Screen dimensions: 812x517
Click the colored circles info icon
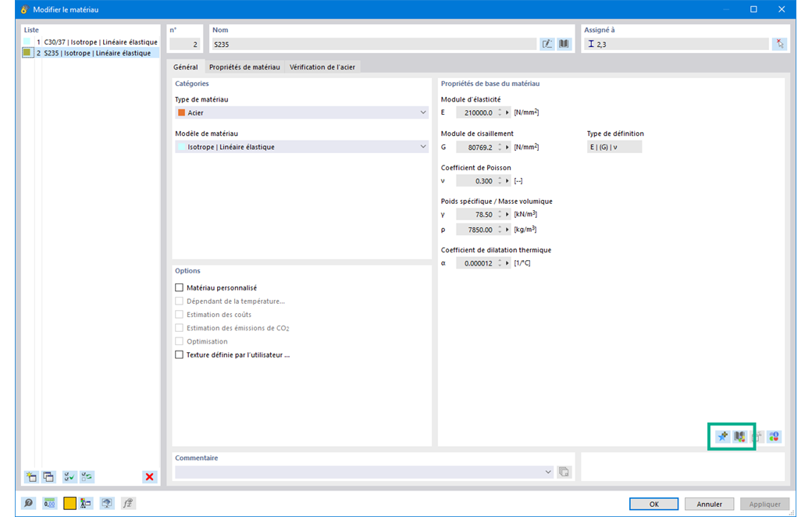pyautogui.click(x=775, y=437)
